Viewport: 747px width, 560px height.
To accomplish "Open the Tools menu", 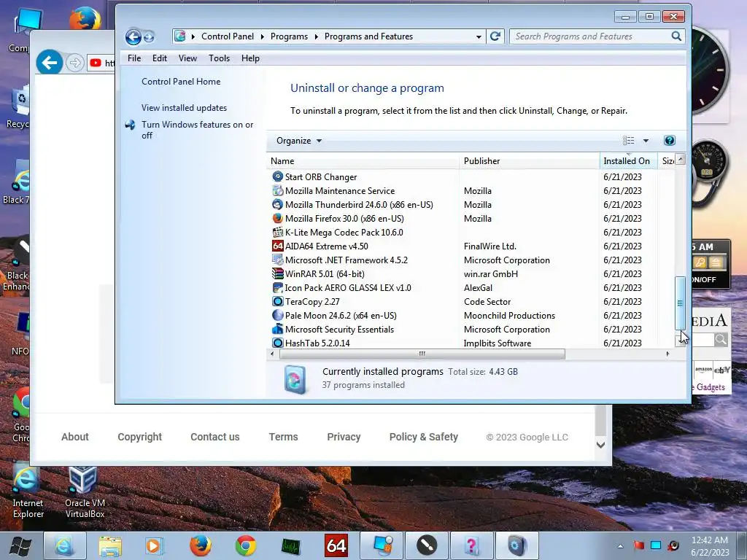I will [x=219, y=58].
